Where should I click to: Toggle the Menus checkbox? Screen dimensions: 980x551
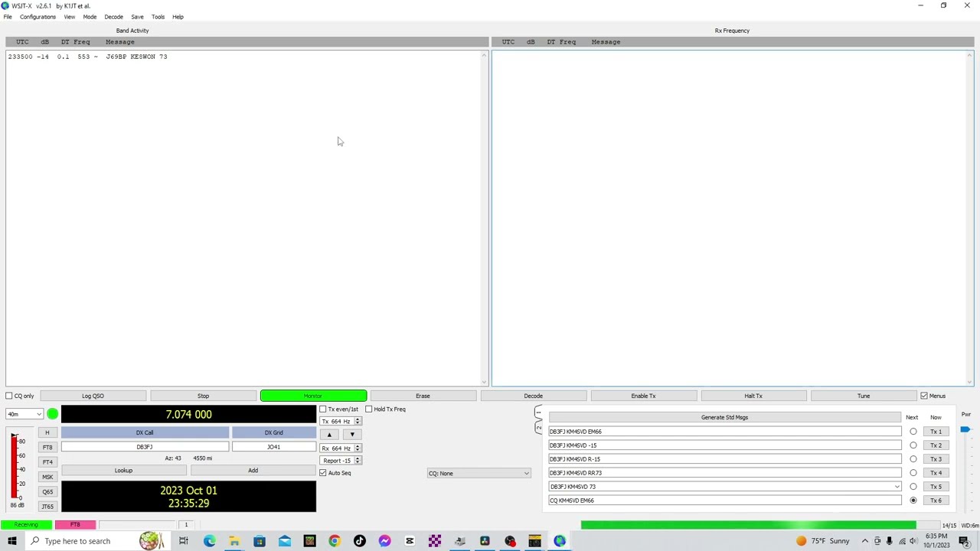pyautogui.click(x=924, y=396)
